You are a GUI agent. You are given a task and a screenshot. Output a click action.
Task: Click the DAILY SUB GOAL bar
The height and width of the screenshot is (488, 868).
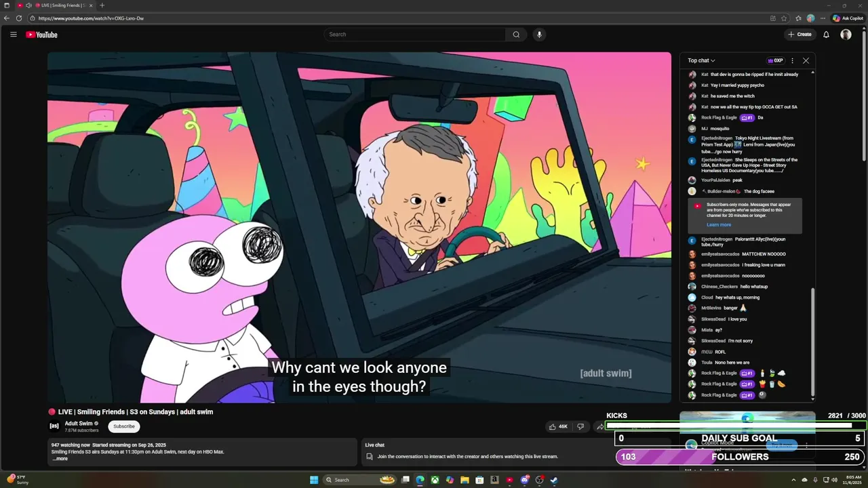[x=741, y=439]
